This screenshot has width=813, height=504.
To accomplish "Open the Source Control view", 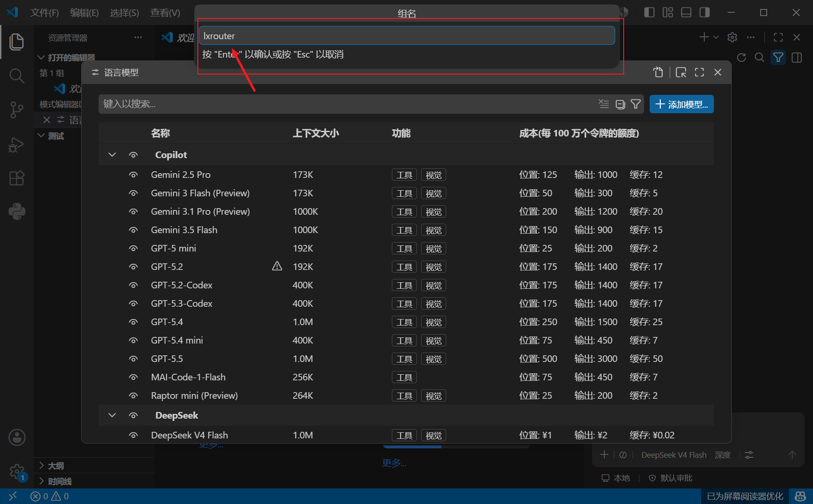I will point(17,110).
